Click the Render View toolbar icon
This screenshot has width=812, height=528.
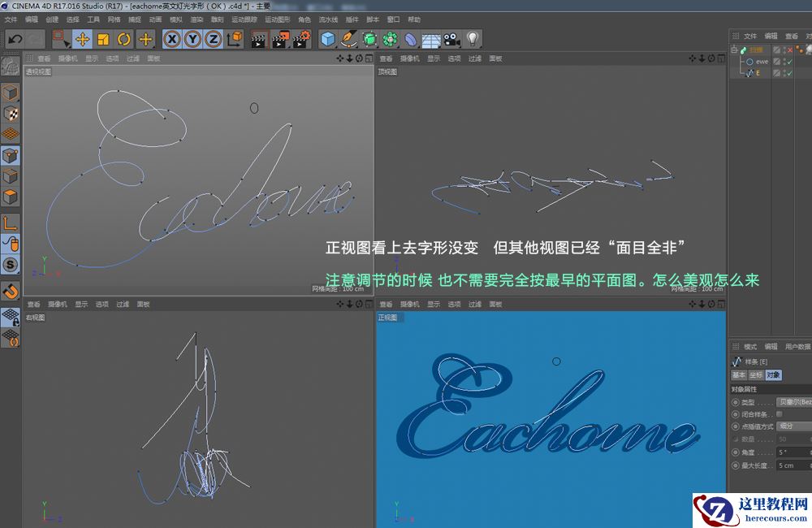tap(257, 38)
